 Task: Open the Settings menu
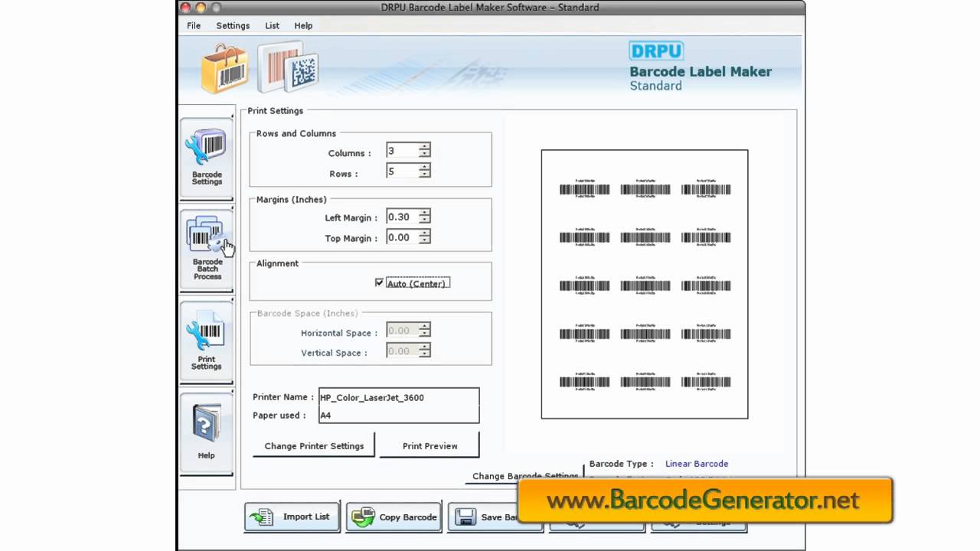point(233,25)
